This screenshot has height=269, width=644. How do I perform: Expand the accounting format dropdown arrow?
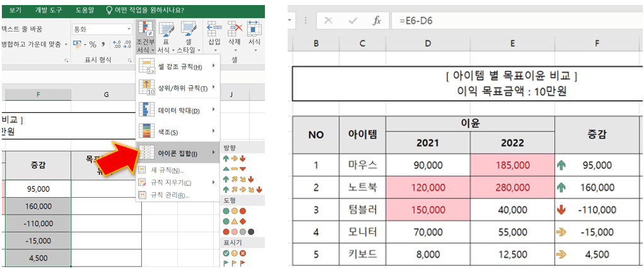point(85,44)
